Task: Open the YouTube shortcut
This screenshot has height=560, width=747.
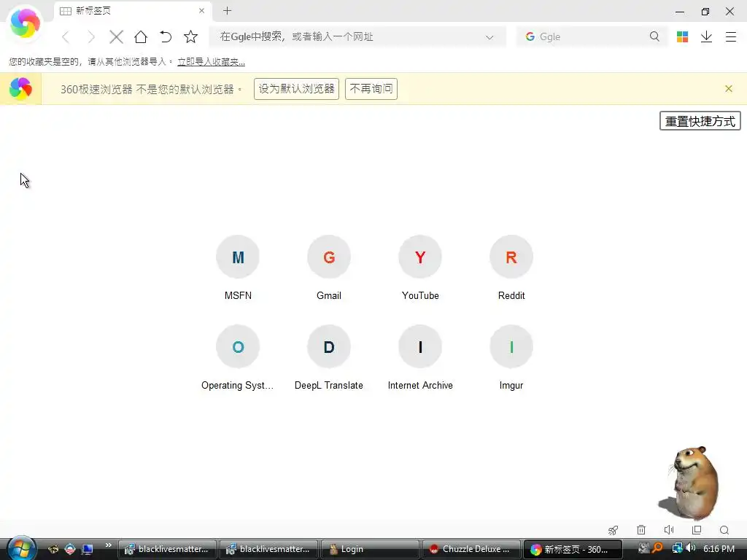Action: tap(420, 268)
